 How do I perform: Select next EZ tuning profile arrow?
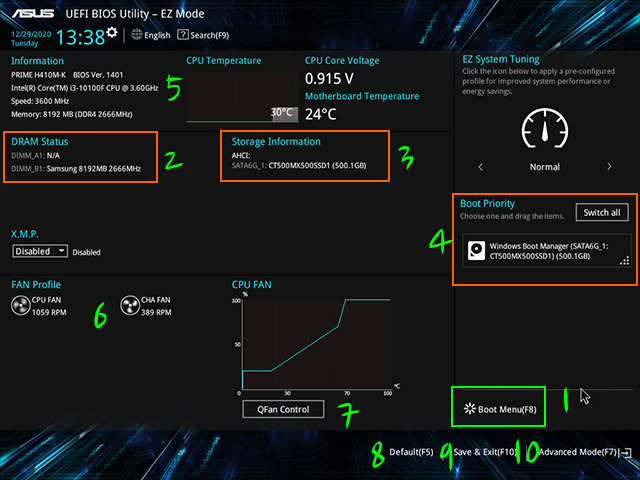pyautogui.click(x=609, y=167)
